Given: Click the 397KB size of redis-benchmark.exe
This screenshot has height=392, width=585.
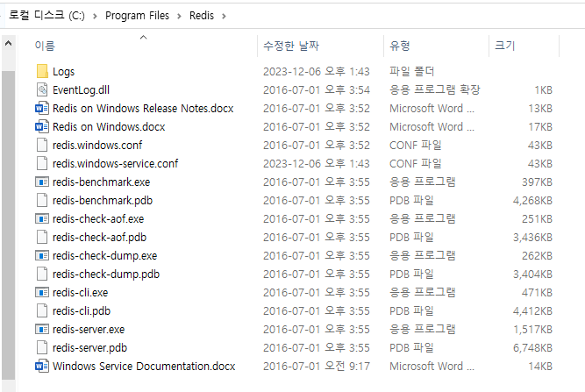Looking at the screenshot, I should coord(537,182).
